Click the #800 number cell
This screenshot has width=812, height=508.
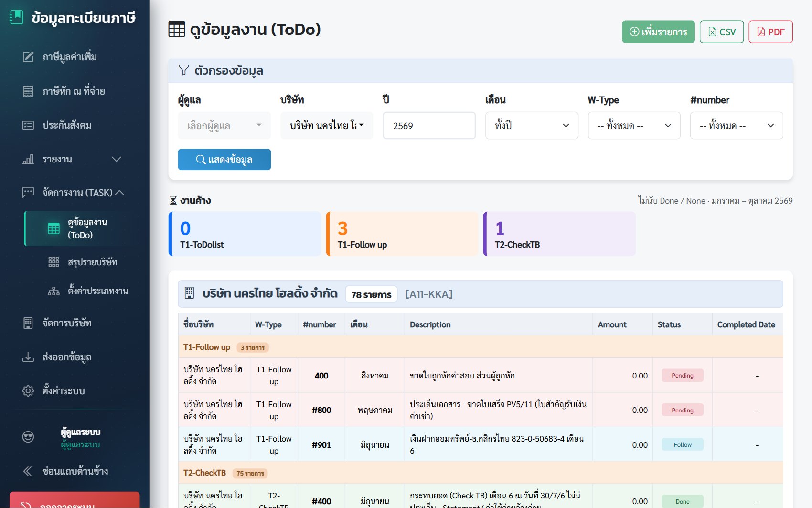(x=321, y=410)
